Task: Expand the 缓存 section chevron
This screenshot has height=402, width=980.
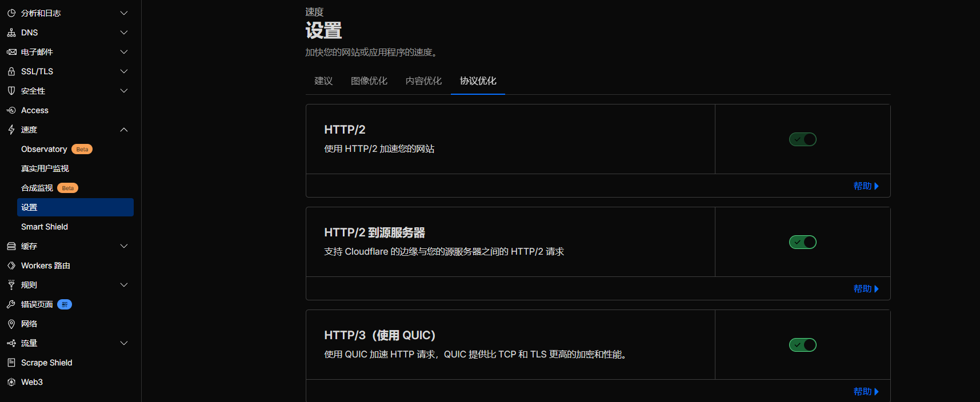Action: point(124,246)
